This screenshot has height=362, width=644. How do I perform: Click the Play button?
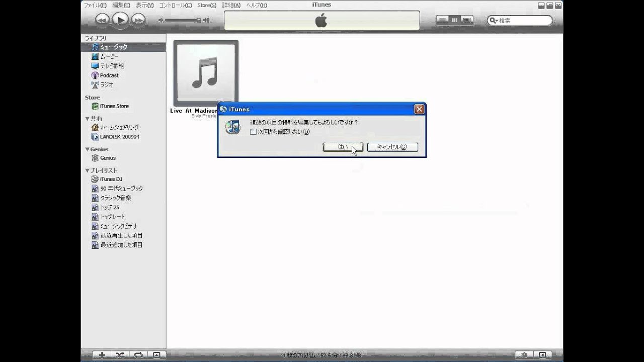[x=120, y=20]
